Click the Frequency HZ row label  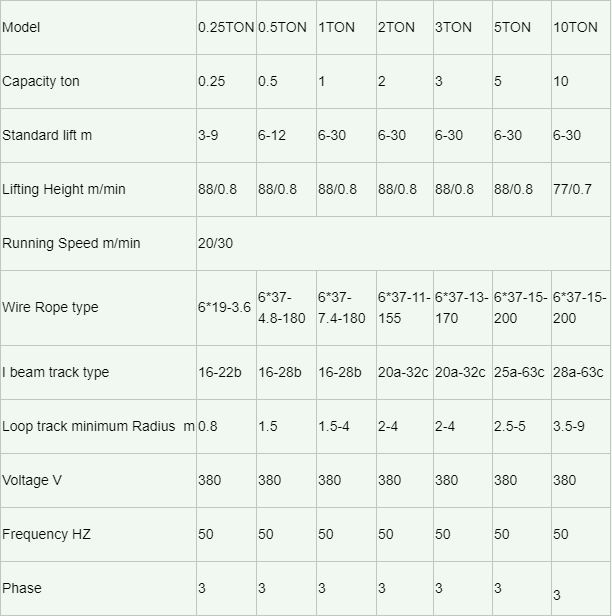46,534
